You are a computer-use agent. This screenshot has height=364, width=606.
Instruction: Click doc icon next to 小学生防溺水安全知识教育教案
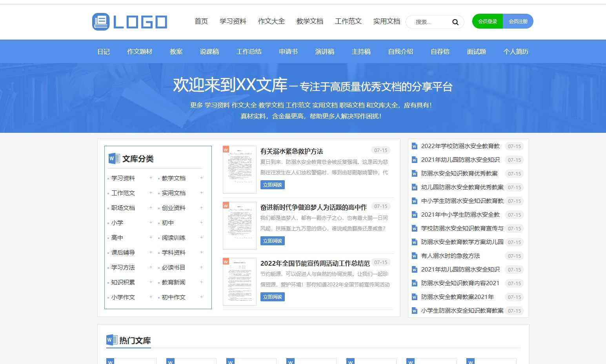(x=414, y=311)
